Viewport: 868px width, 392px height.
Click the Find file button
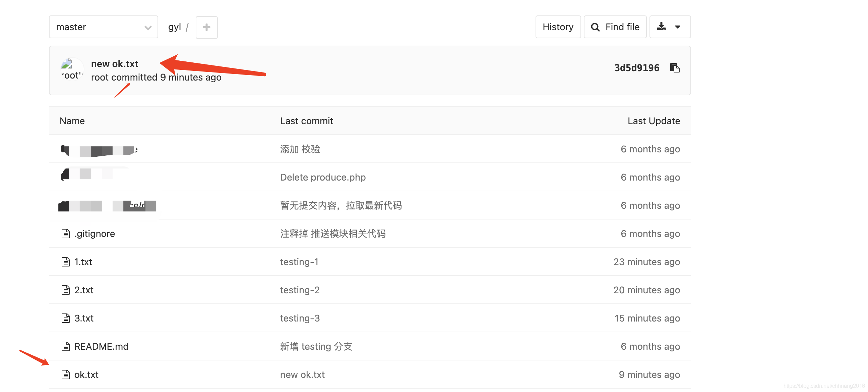tap(615, 27)
